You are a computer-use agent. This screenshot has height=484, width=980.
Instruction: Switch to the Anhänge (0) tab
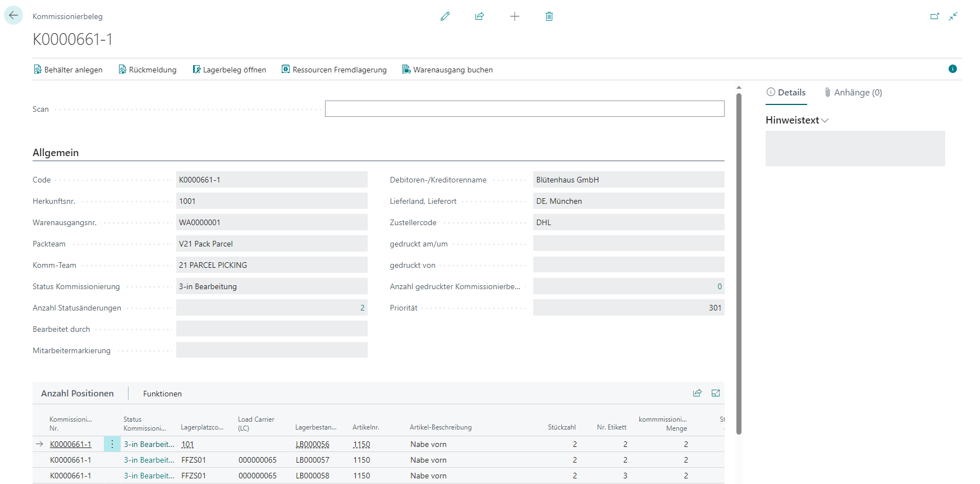click(x=853, y=93)
